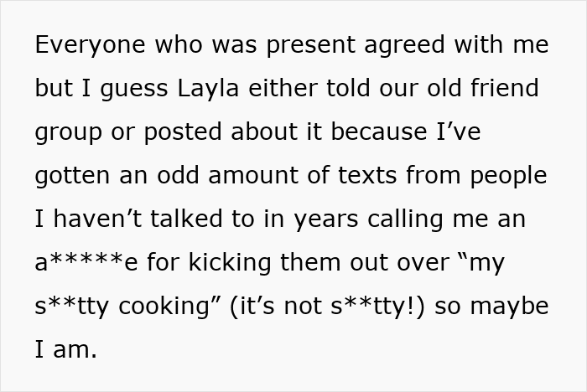Click the word "group" starting third line

click(x=65, y=132)
